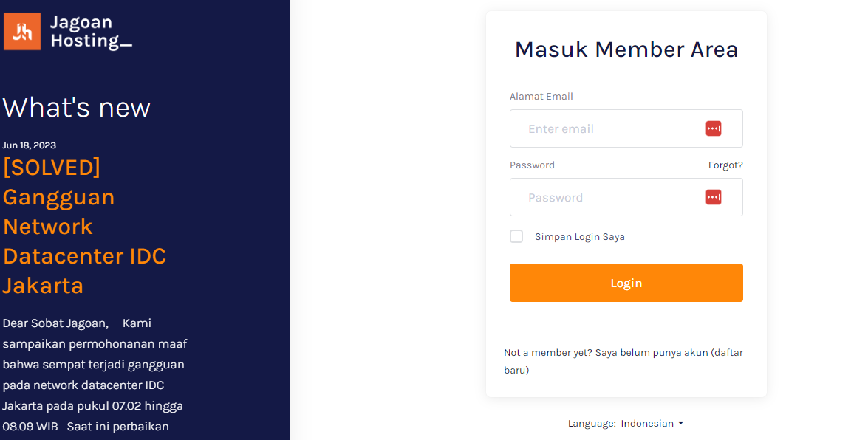Click the Simpan Login Saya label text

(580, 237)
